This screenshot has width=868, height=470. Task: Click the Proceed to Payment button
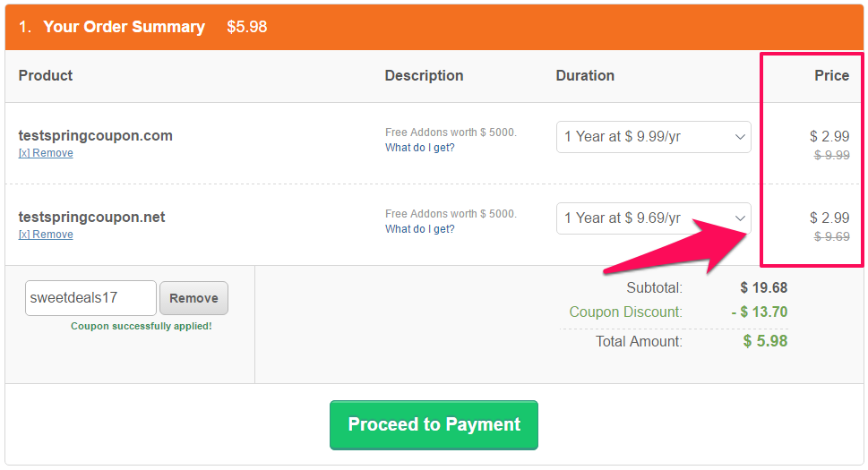click(x=434, y=424)
